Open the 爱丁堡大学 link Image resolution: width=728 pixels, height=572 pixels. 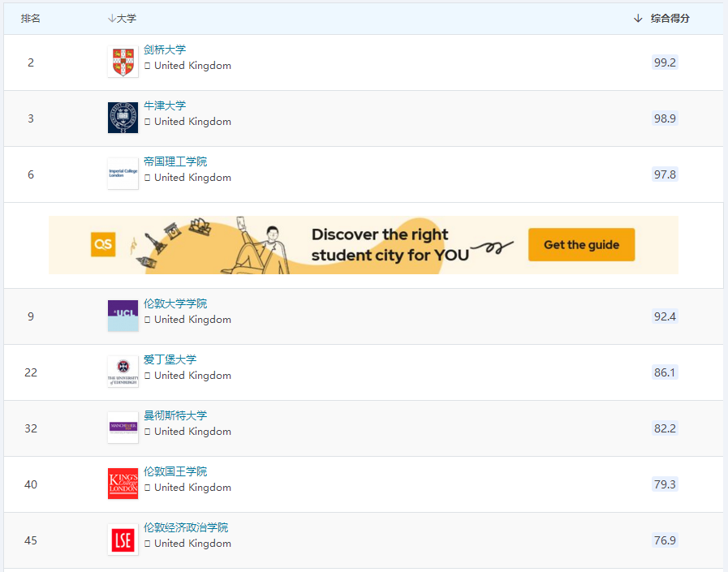[170, 359]
